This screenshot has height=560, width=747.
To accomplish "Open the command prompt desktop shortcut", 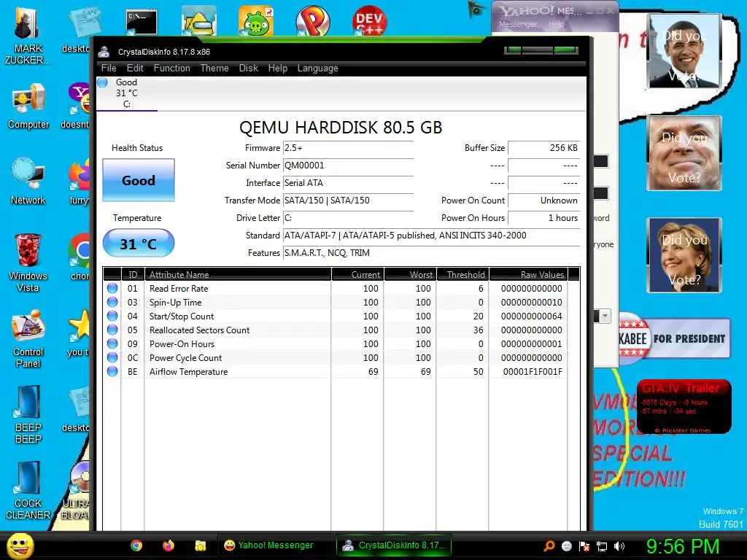I will [141, 22].
